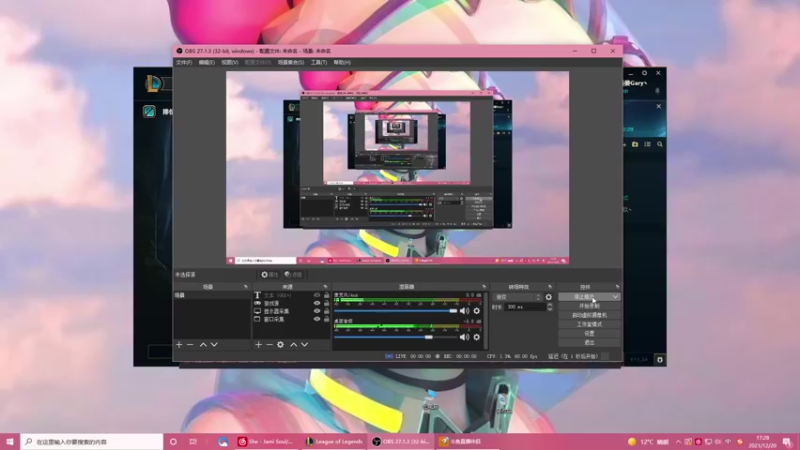800x450 pixels.
Task: Open transition properties gear next to 渐变
Action: pyautogui.click(x=548, y=297)
